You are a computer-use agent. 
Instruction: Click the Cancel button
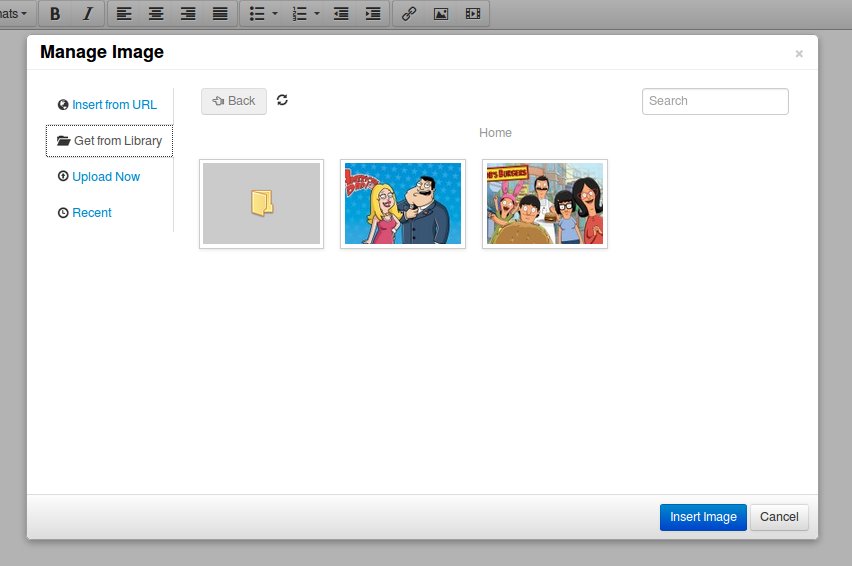(779, 517)
